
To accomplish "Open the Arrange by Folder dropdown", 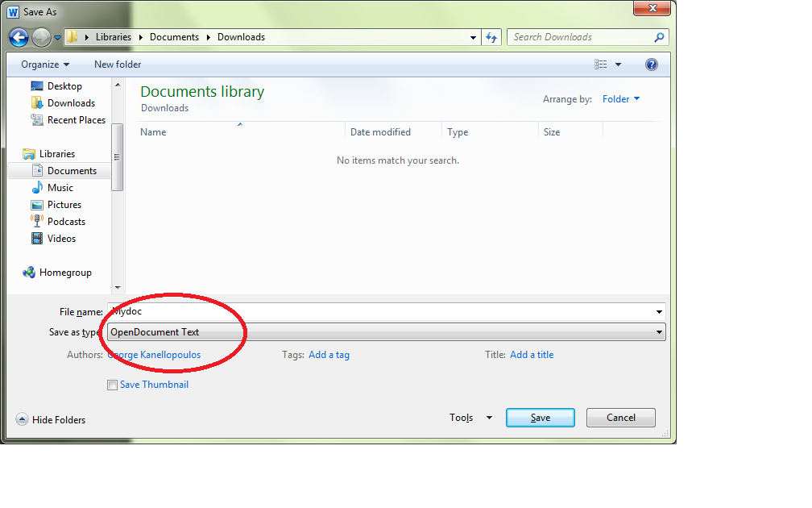I will [x=621, y=99].
